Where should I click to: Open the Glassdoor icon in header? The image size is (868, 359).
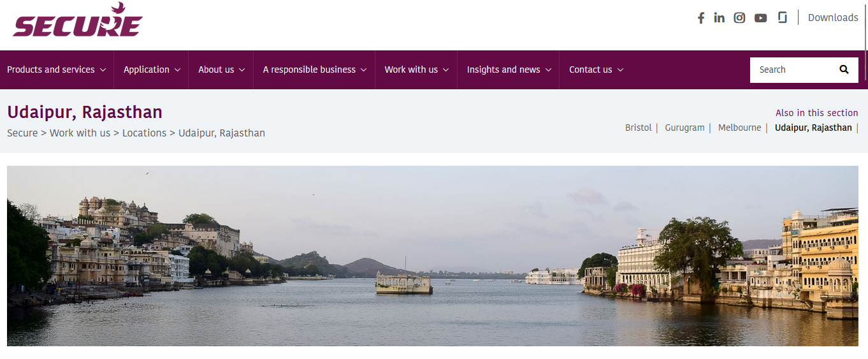[x=783, y=17]
